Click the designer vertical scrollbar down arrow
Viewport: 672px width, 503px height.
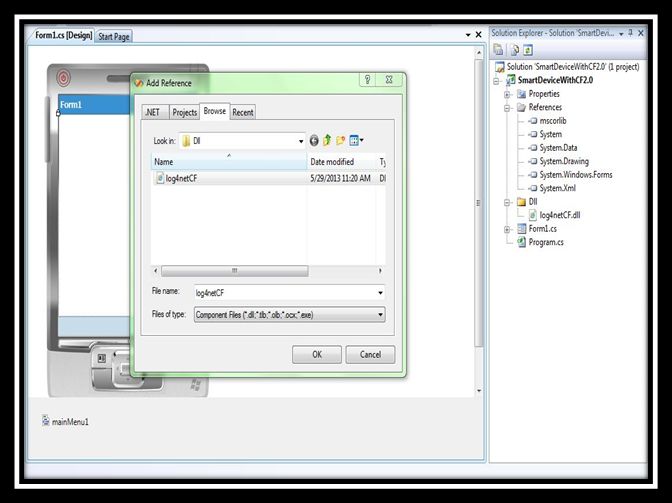(479, 391)
